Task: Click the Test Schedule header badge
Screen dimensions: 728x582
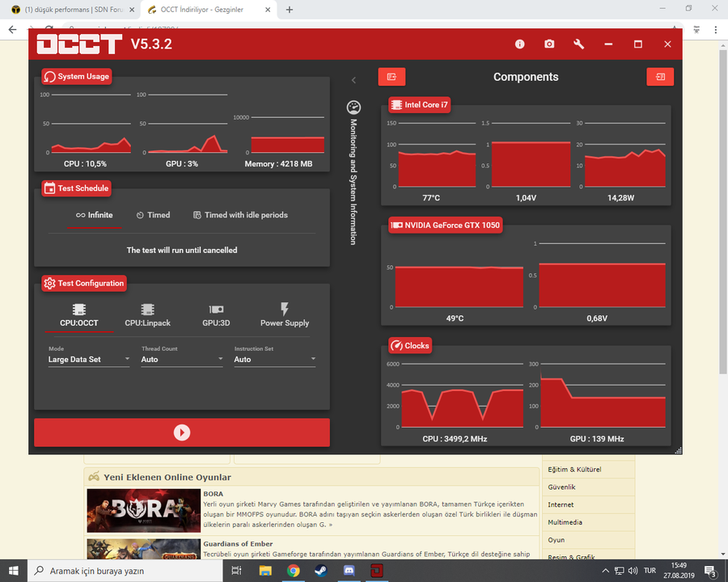Action: (x=77, y=188)
